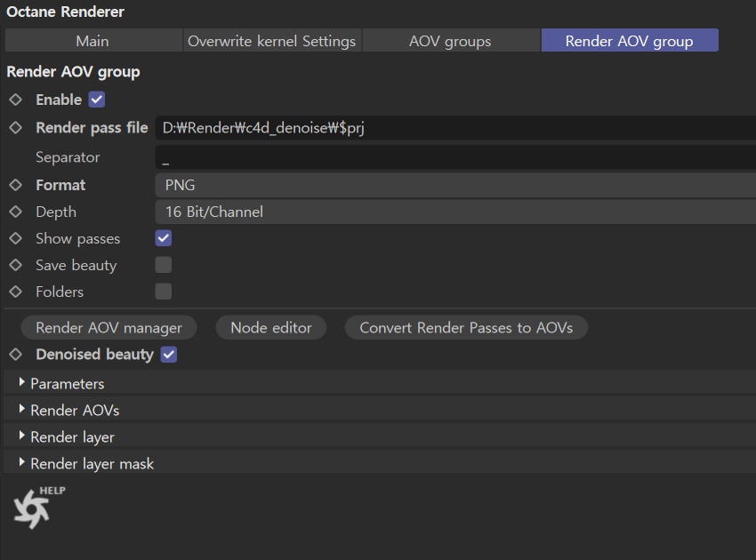Expand the Parameters section
Screen dimensions: 756x560
(x=380, y=383)
